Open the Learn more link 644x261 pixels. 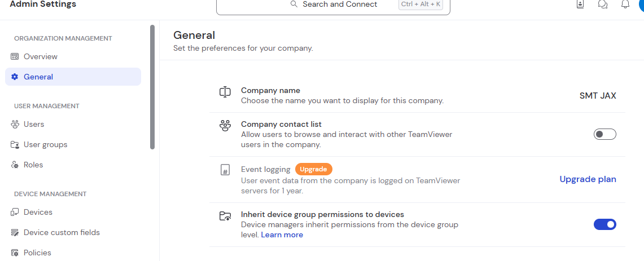coord(282,235)
